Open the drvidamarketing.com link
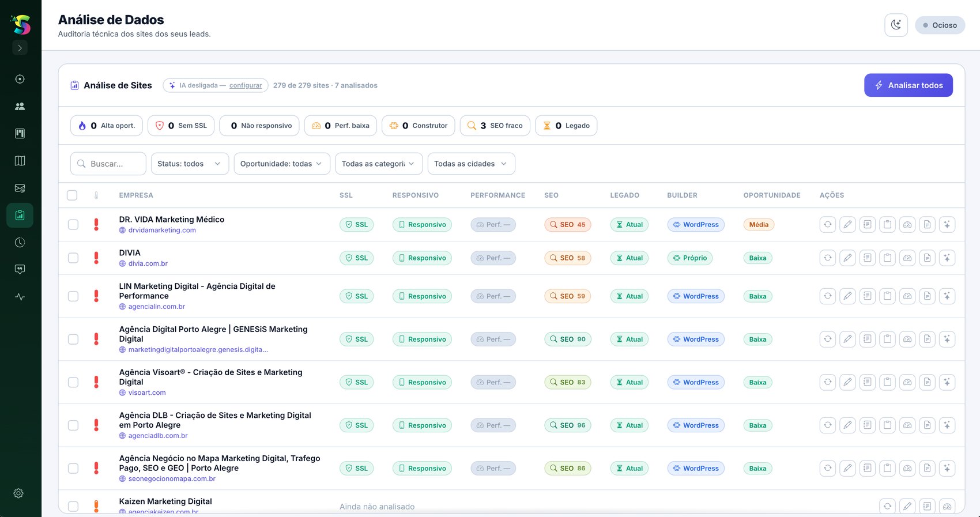 [162, 230]
